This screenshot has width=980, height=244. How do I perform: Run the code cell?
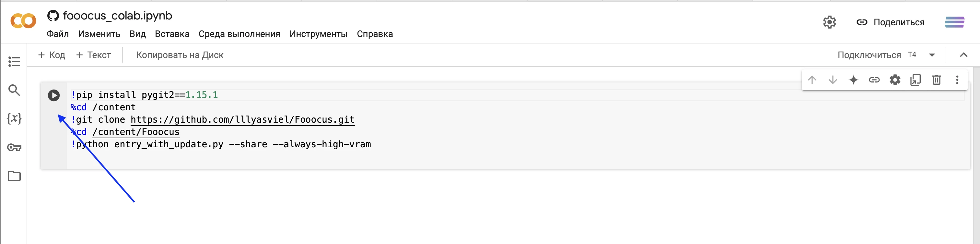[x=54, y=95]
